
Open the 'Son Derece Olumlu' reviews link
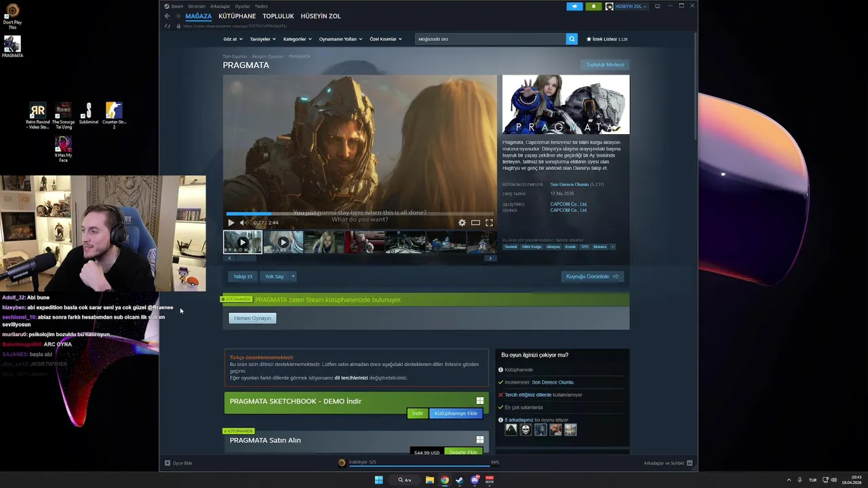570,184
